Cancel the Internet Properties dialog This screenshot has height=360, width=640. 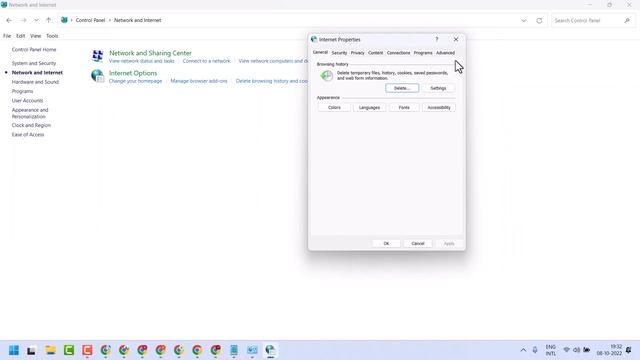coord(418,243)
